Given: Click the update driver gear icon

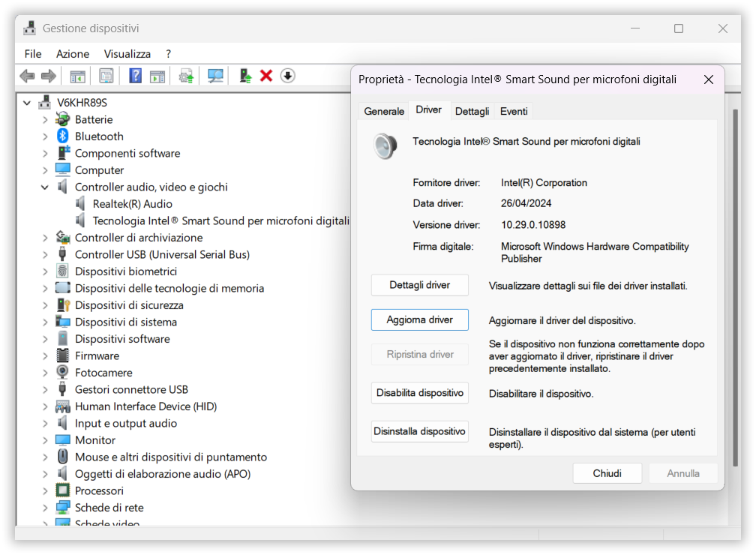Looking at the screenshot, I should click(186, 76).
